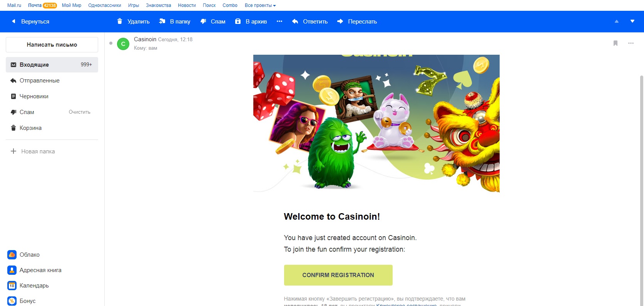Open the Входящие folder
The width and height of the screenshot is (644, 306).
[x=52, y=65]
